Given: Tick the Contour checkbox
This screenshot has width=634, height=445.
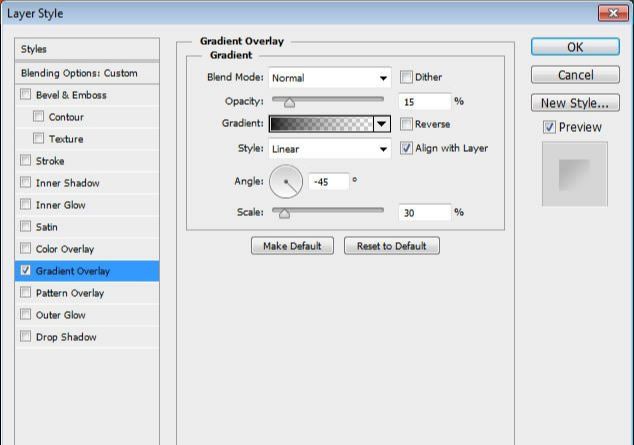Looking at the screenshot, I should [38, 116].
